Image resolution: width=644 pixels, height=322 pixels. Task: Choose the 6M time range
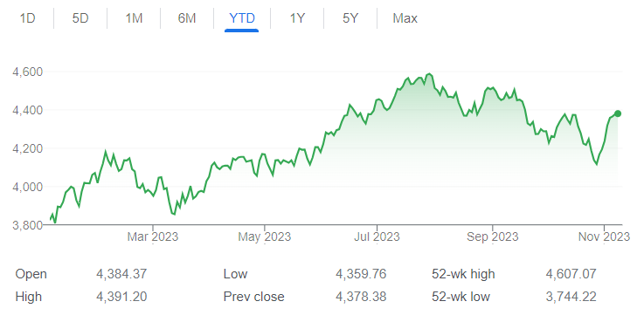coord(187,18)
